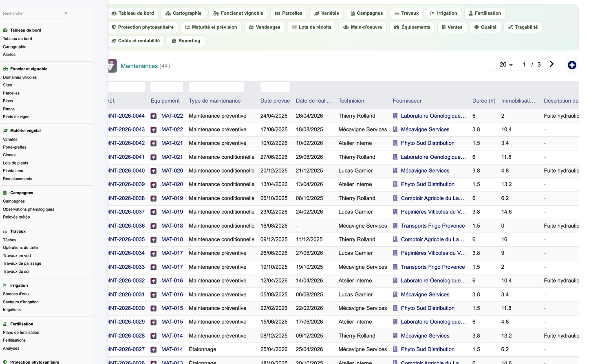The width and height of the screenshot is (589, 364).
Task: Click supplier icon in row MNT-2026-0027
Action: click(x=395, y=349)
